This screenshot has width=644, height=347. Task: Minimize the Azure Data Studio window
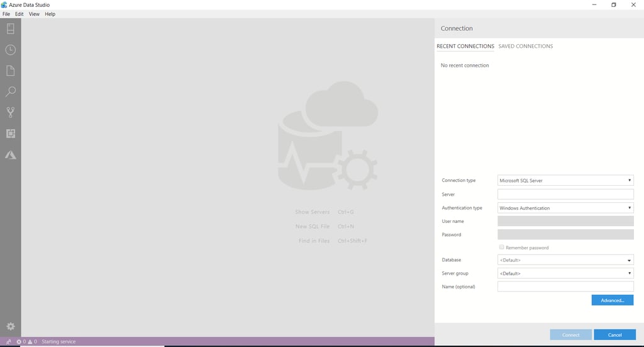click(594, 5)
